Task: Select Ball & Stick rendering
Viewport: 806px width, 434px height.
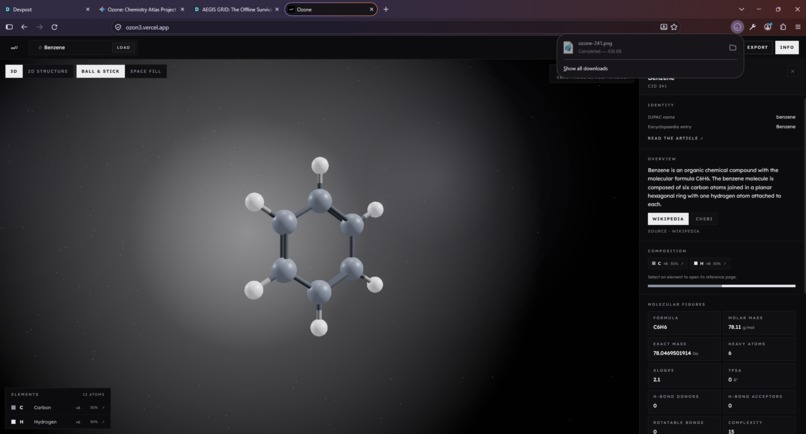Action: coord(100,71)
